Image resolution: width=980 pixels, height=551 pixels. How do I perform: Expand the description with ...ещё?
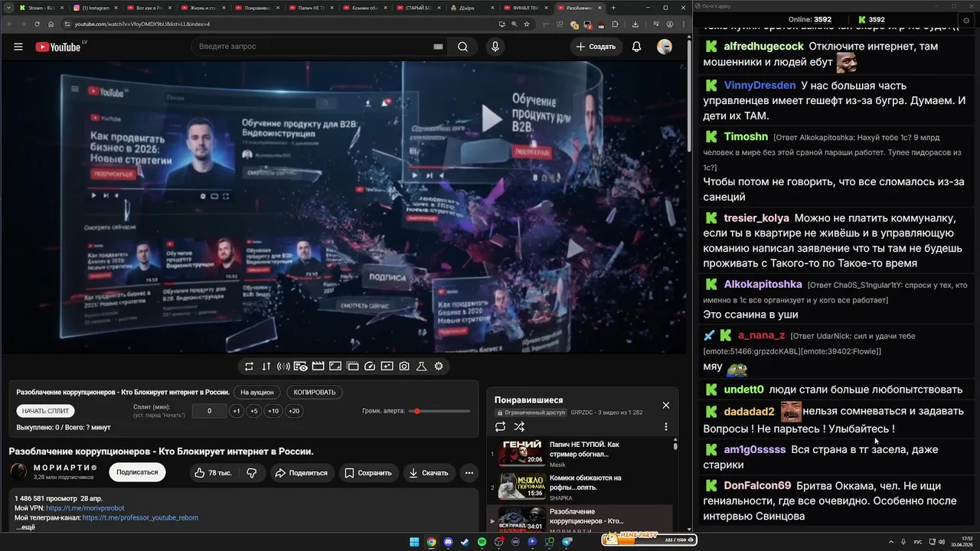(x=24, y=527)
